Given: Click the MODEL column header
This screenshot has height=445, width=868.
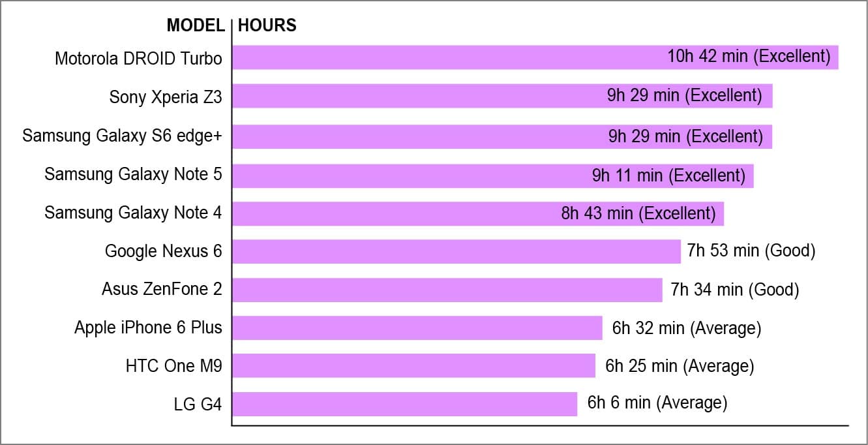Looking at the screenshot, I should (195, 25).
